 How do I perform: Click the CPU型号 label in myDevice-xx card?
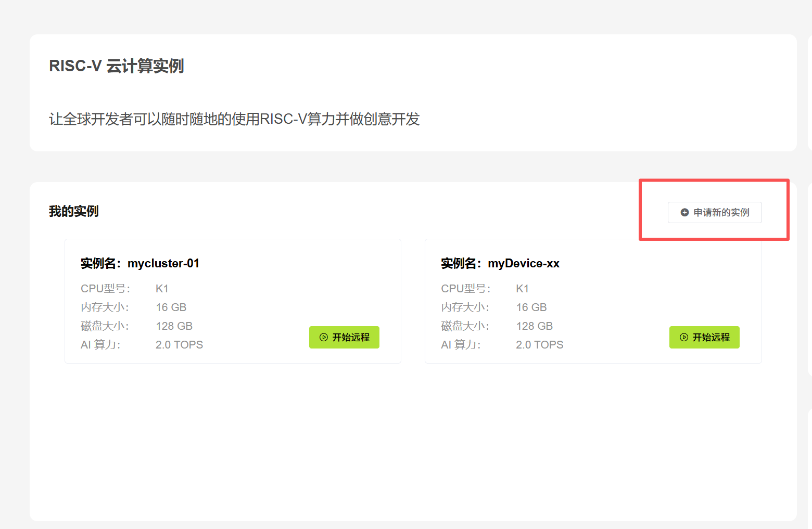tap(465, 289)
